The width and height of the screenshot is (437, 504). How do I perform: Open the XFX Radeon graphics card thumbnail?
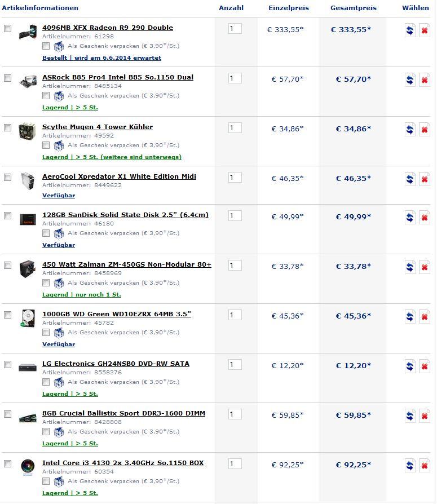point(28,32)
